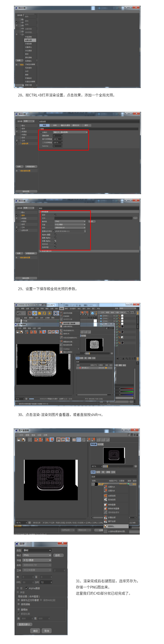Click the cube primitive icon in Cinema 4D
This screenshot has width=164, height=644.
tap(92, 313)
